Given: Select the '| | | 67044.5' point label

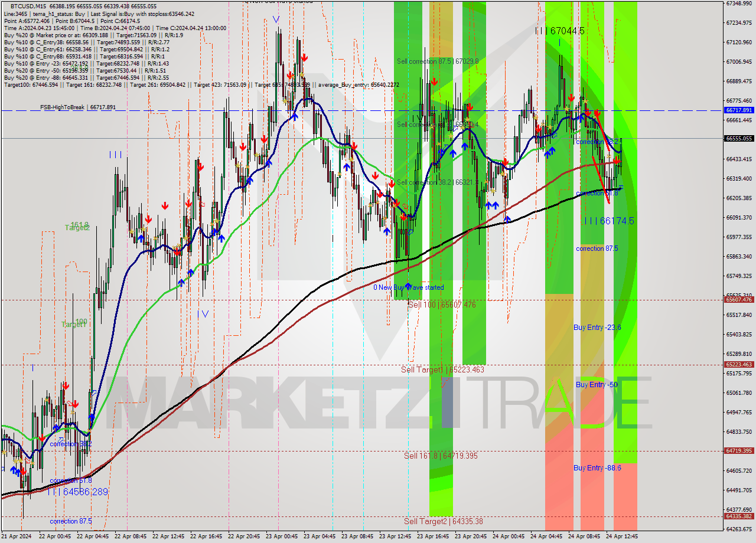Looking at the screenshot, I should point(560,31).
